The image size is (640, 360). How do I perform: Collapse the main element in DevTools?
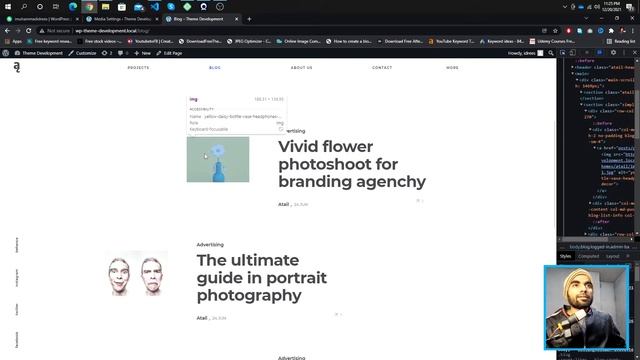572,73
